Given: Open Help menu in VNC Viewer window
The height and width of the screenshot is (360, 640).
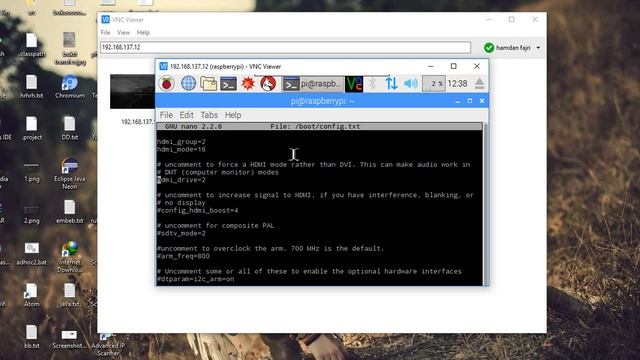Looking at the screenshot, I should [x=143, y=32].
